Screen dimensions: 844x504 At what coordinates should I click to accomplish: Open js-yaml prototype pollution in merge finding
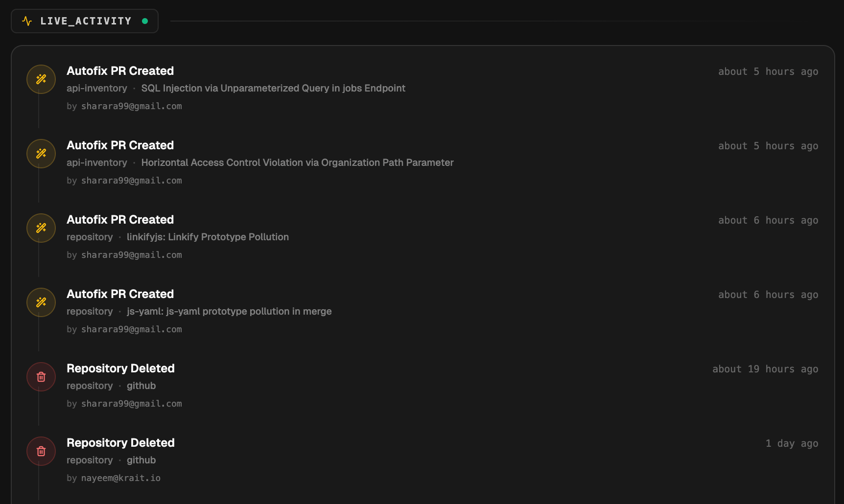[x=229, y=311]
